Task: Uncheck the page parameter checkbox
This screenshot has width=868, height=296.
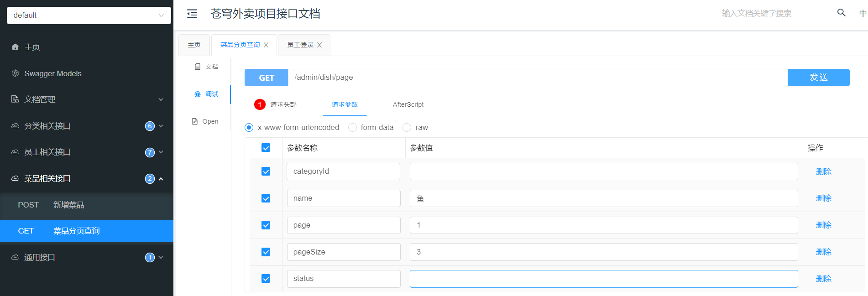Action: pyautogui.click(x=266, y=225)
